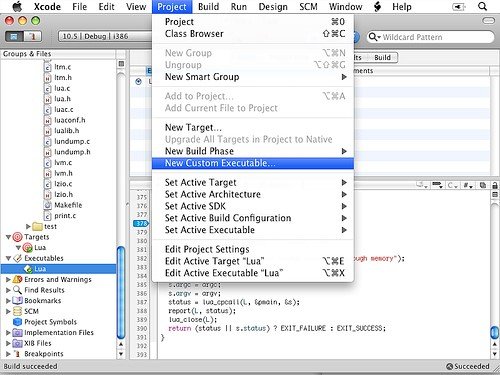Toggle breakpoint at line 378 in gutter

click(x=141, y=223)
